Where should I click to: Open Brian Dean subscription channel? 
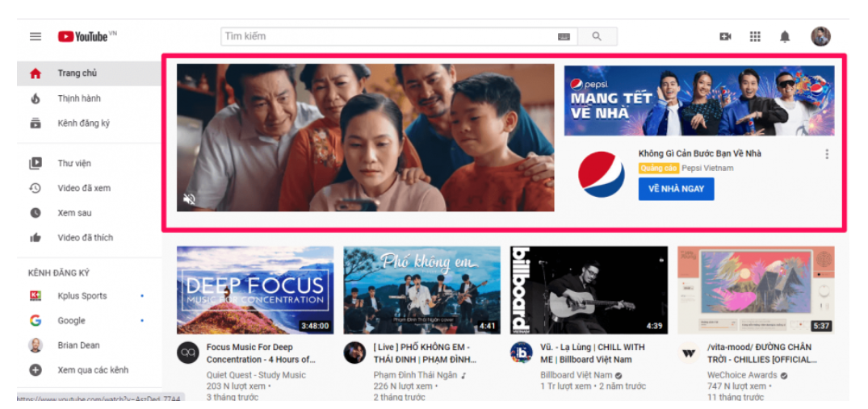coord(89,345)
